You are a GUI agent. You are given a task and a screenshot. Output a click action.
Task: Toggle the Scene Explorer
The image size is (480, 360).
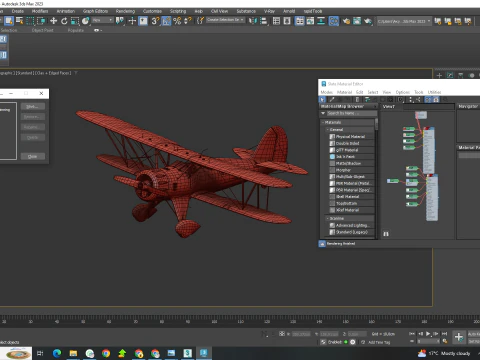(276, 21)
